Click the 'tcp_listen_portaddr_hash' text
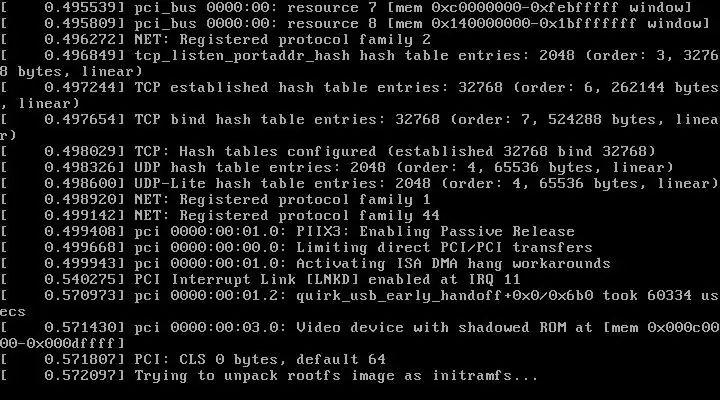This screenshot has height=400, width=720. pyautogui.click(x=242, y=56)
